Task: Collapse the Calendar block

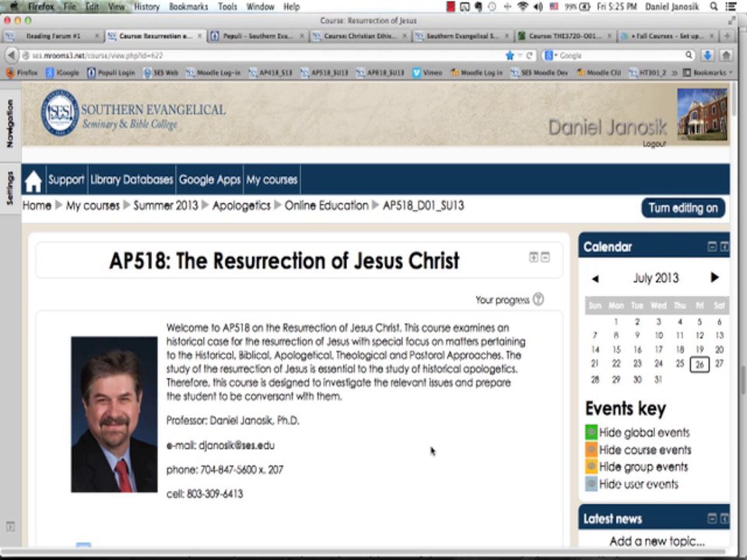Action: 712,246
